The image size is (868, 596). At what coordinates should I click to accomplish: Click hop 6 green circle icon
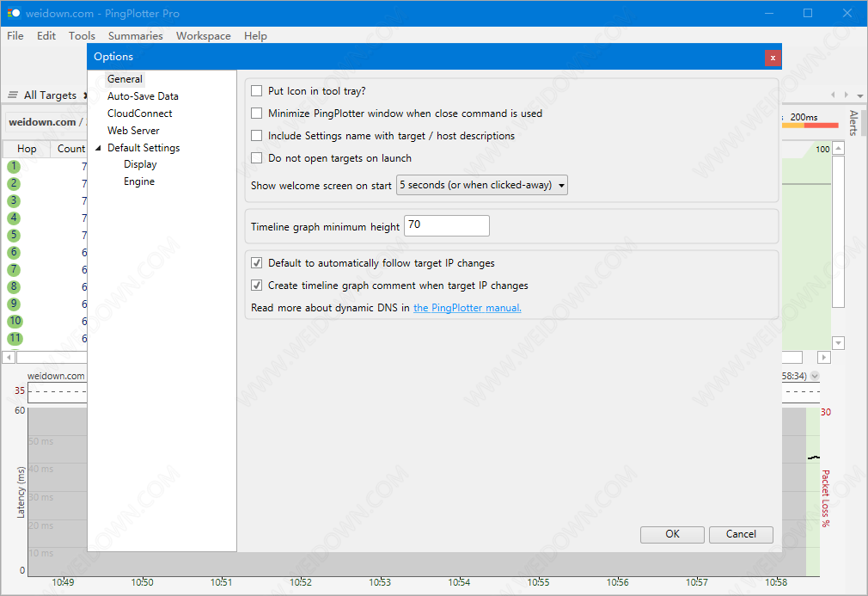[x=14, y=252]
